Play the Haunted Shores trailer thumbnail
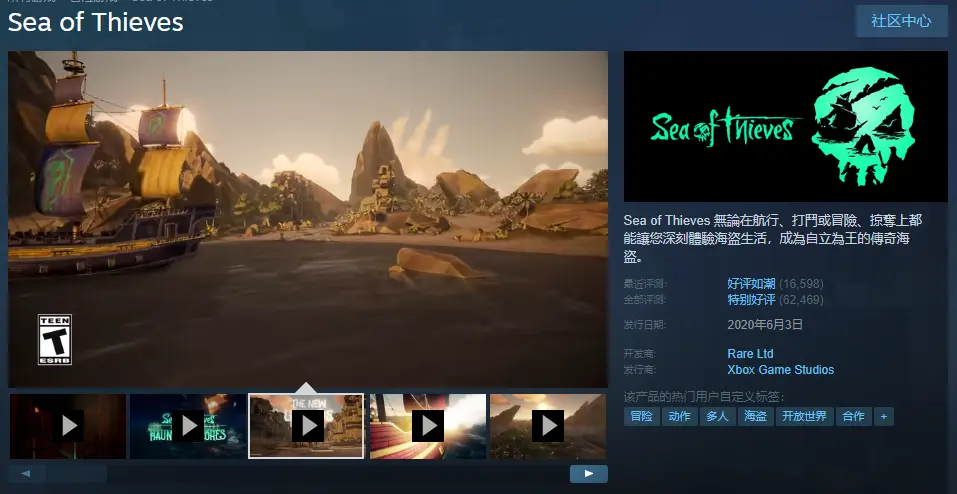Viewport: 957px width, 494px height. click(188, 426)
